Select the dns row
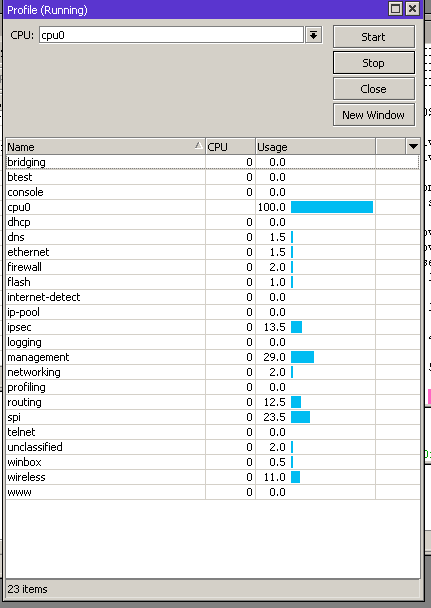The height and width of the screenshot is (608, 431). click(x=213, y=237)
